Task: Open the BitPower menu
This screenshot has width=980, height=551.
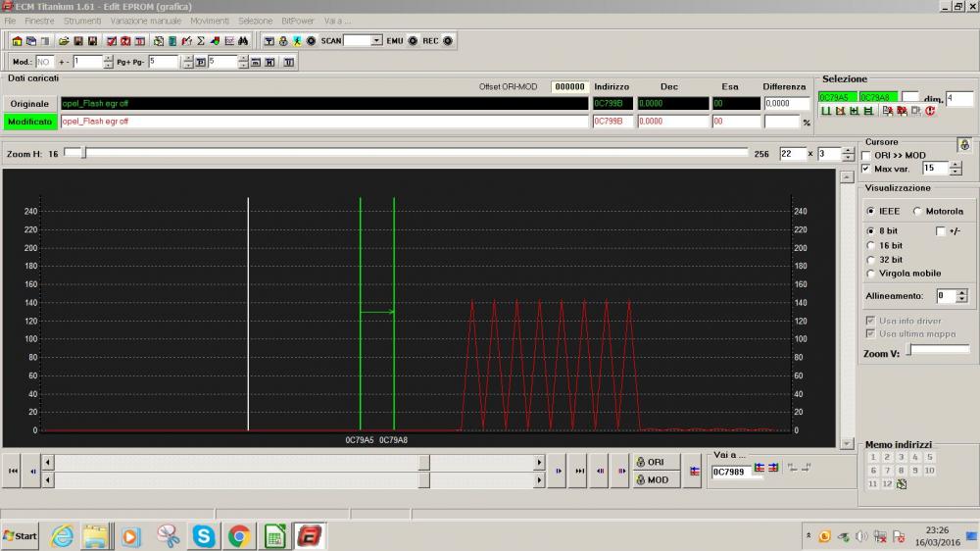Action: (x=298, y=21)
